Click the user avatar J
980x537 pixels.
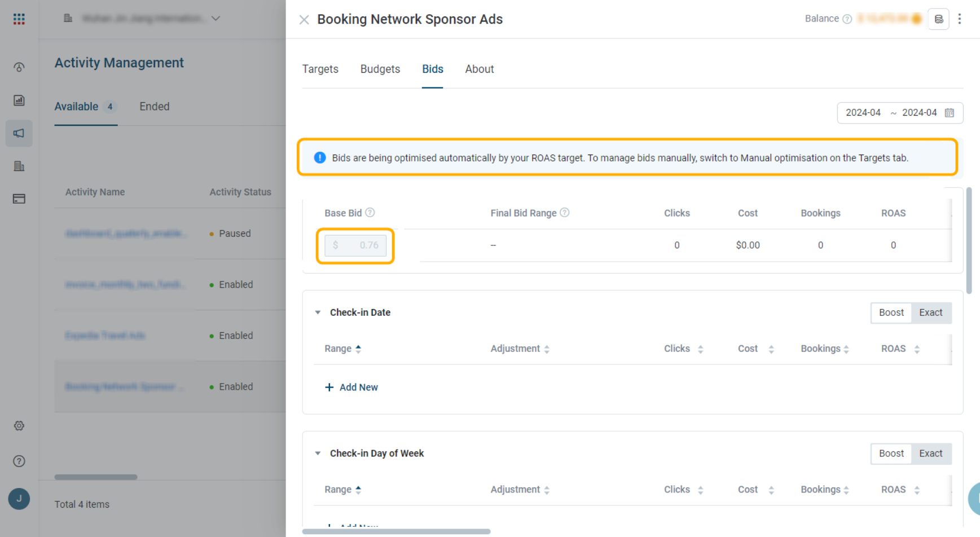(x=19, y=499)
